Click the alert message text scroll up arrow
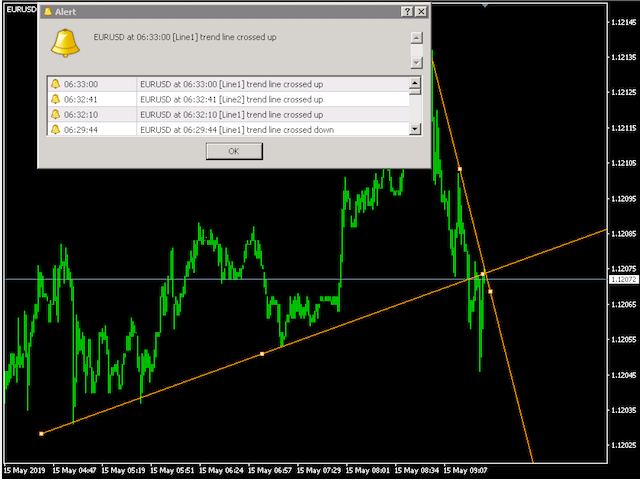The height and width of the screenshot is (480, 640). (x=416, y=38)
